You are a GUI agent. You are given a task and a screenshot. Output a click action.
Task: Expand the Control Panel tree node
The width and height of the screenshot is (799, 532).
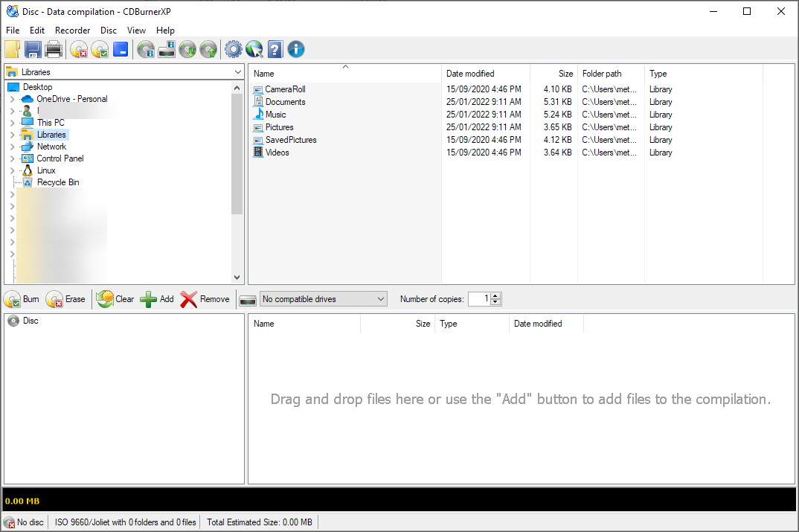12,158
